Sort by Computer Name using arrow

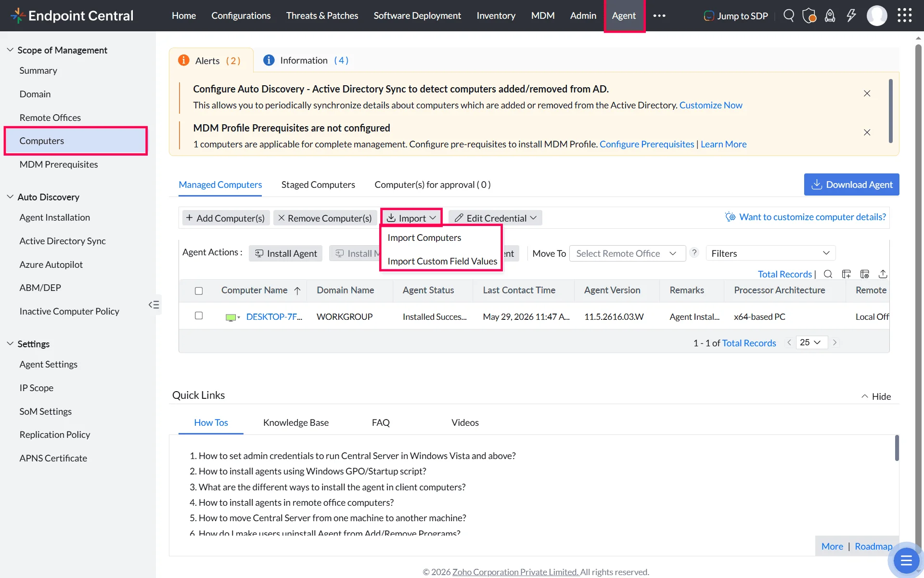[297, 290]
